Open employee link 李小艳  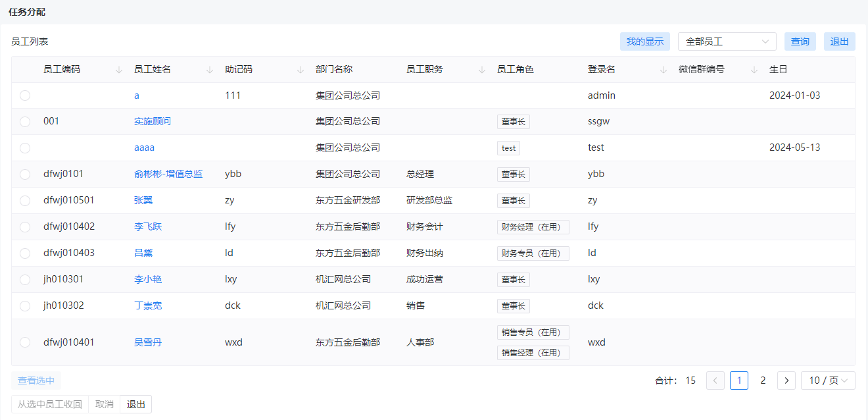tap(148, 279)
